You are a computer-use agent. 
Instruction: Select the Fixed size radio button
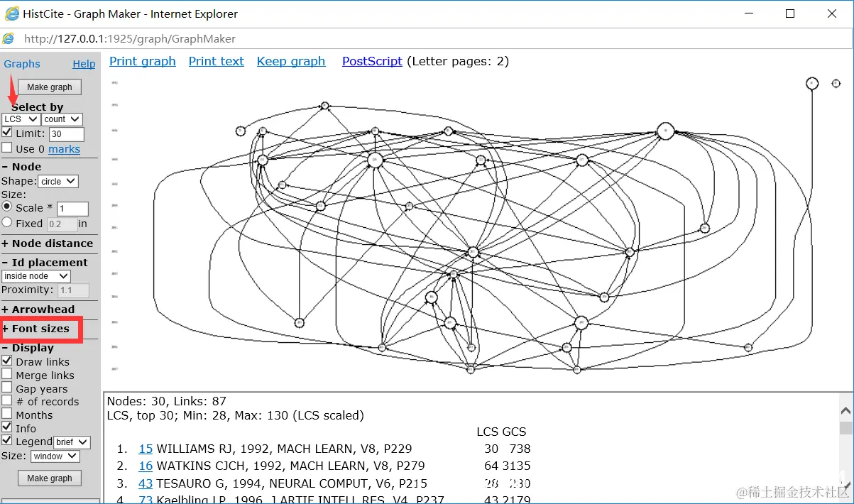tap(7, 222)
